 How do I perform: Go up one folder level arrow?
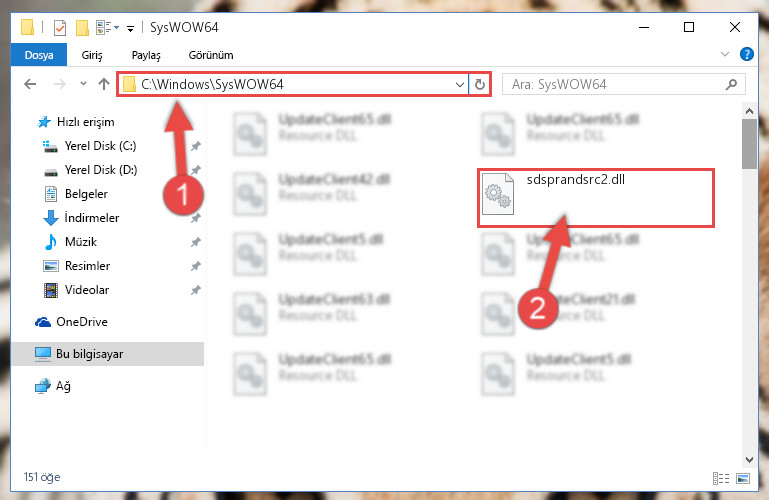click(x=103, y=84)
